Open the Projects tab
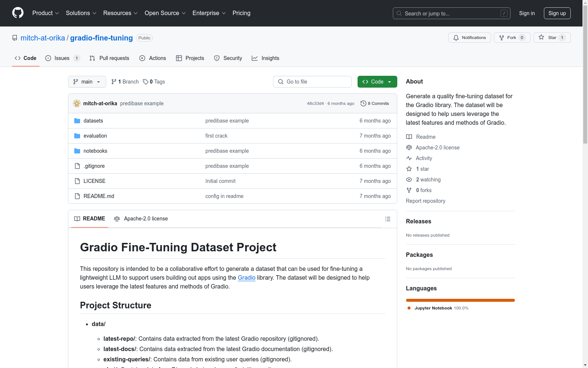This screenshot has width=588, height=368. pos(190,58)
